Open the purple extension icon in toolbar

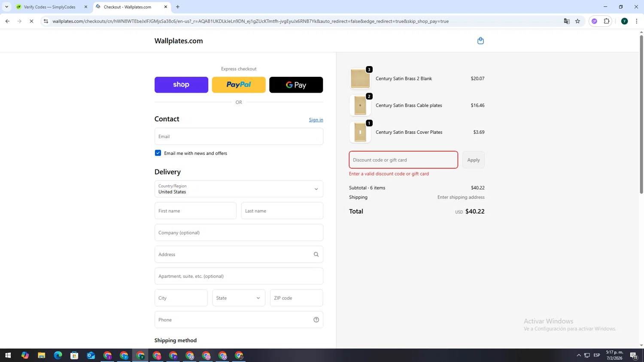pyautogui.click(x=594, y=21)
